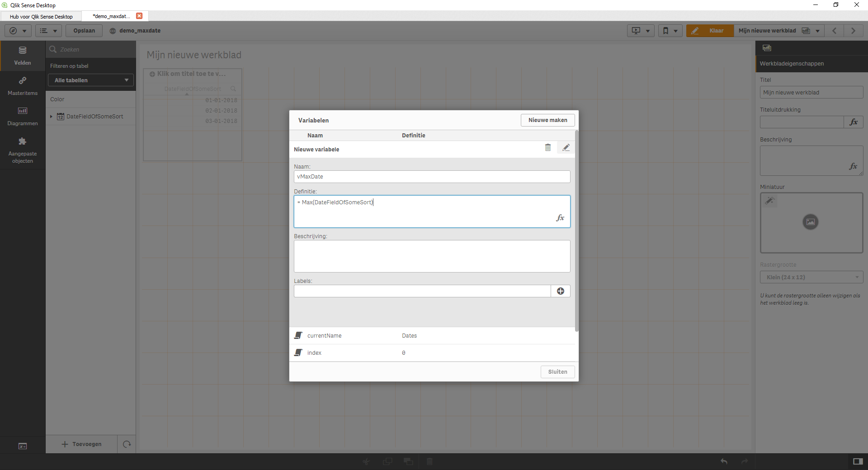Select the demo_maxdat application tab
This screenshot has height=470, width=868.
point(111,16)
